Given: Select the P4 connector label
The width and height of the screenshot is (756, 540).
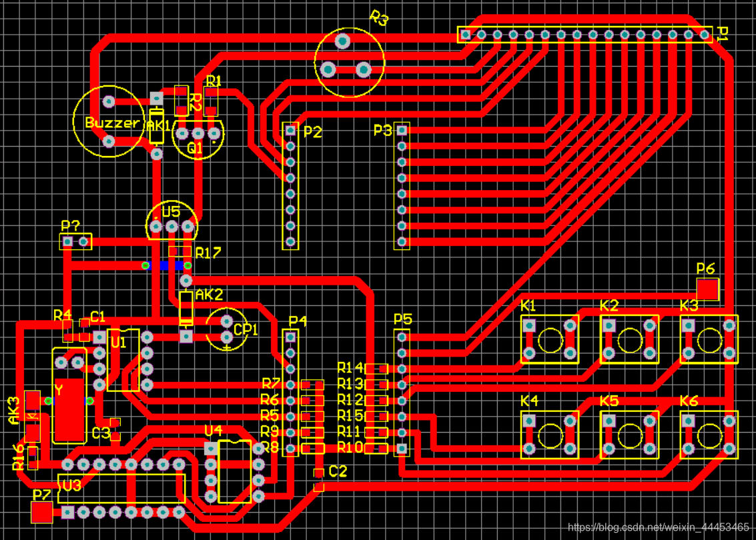Looking at the screenshot, I should [x=298, y=321].
